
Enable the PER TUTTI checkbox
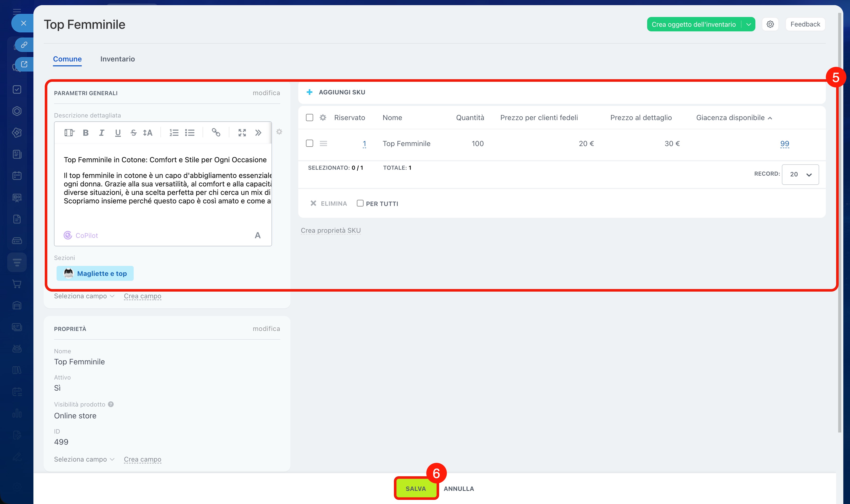tap(360, 203)
